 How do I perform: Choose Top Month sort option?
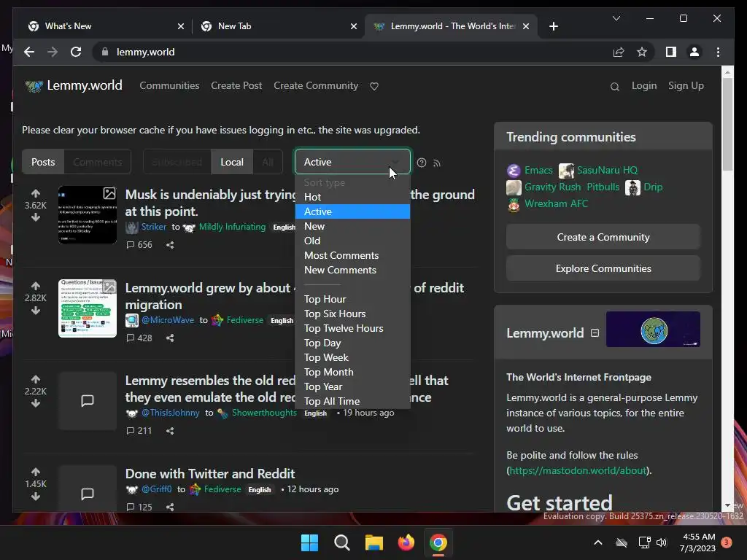[352, 373]
